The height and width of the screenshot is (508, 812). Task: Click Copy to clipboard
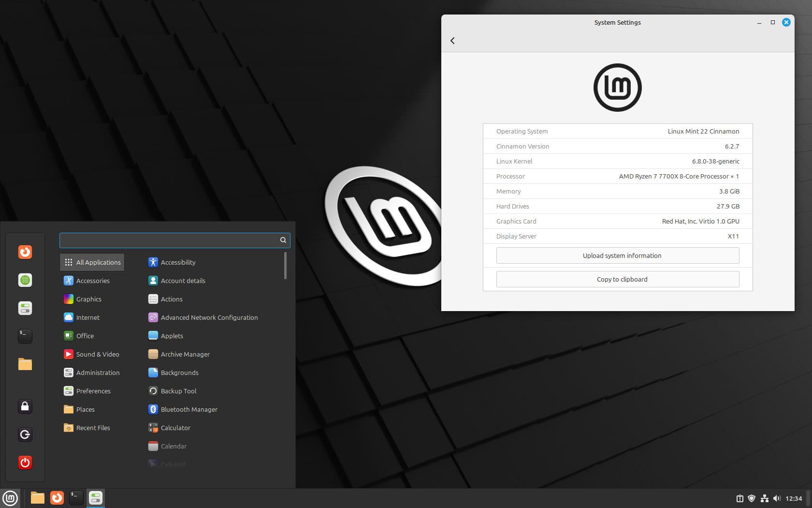click(622, 279)
